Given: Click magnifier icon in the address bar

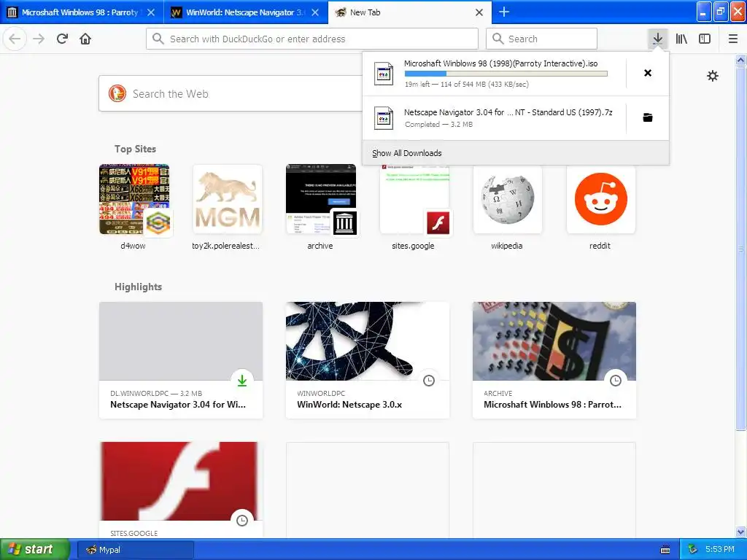Looking at the screenshot, I should tap(158, 39).
